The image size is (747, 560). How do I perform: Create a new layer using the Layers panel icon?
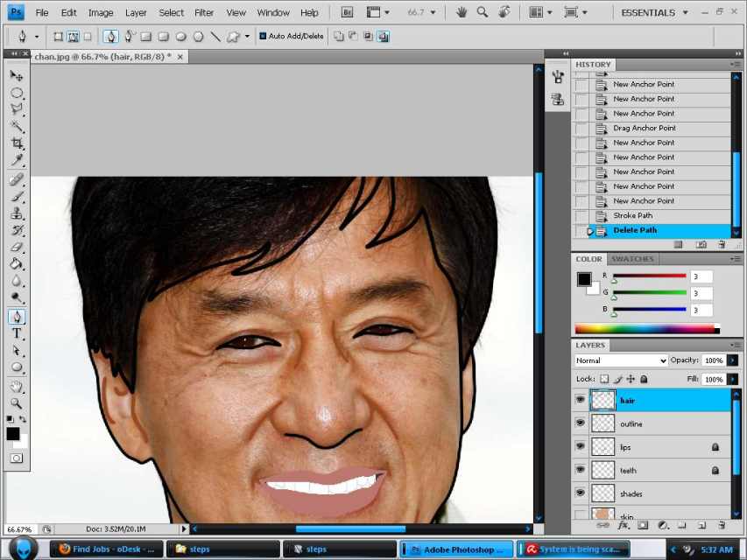pyautogui.click(x=703, y=525)
